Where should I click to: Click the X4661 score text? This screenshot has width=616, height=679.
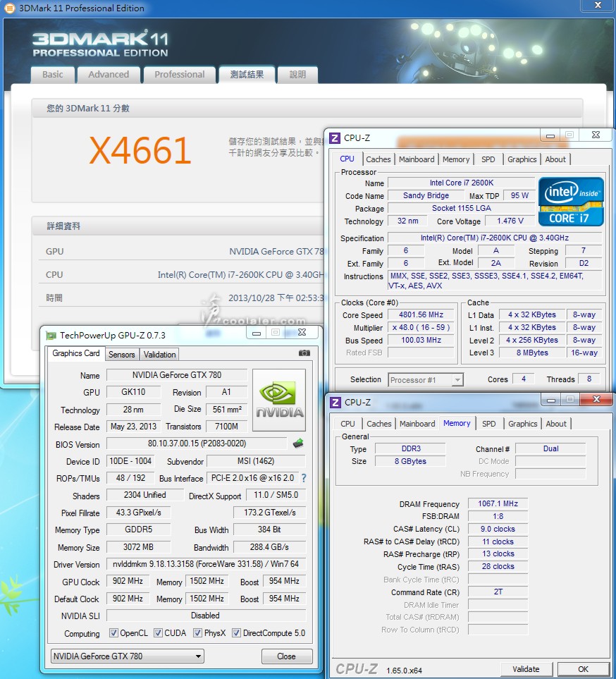[x=140, y=150]
